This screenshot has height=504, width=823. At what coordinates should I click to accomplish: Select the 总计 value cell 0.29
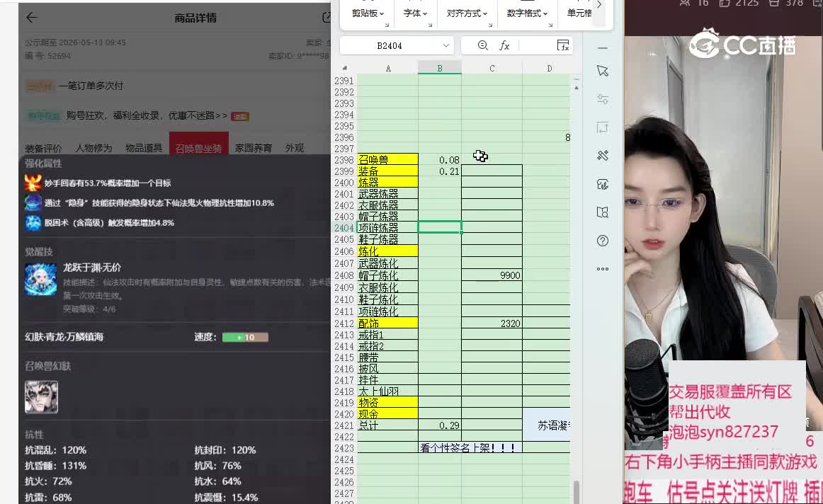click(x=440, y=425)
